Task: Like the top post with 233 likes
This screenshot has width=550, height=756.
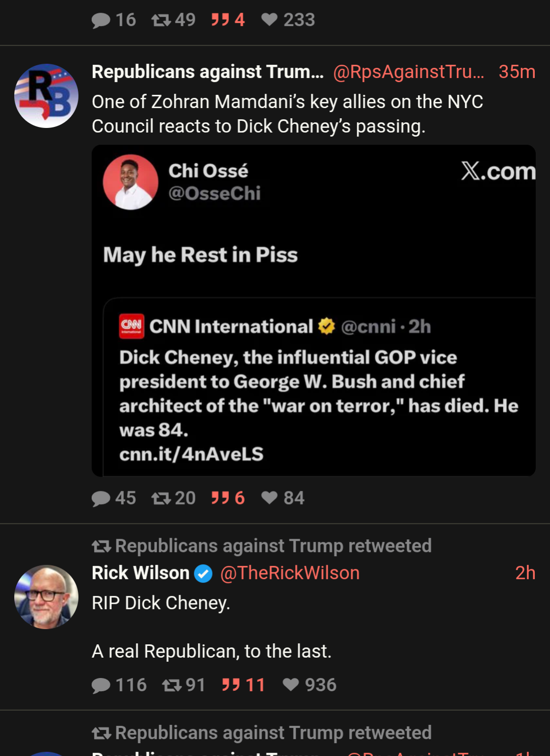Action: point(269,20)
